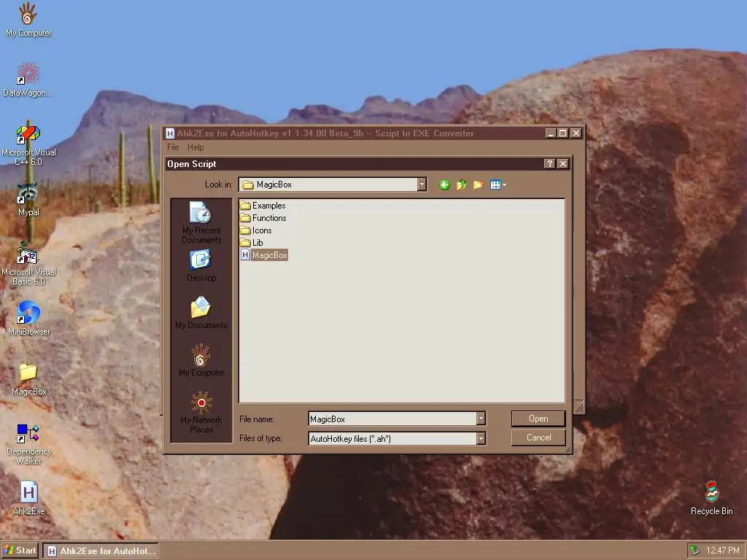Screen dimensions: 747x560
Task: Expand the File name dropdown arrow
Action: tap(481, 419)
